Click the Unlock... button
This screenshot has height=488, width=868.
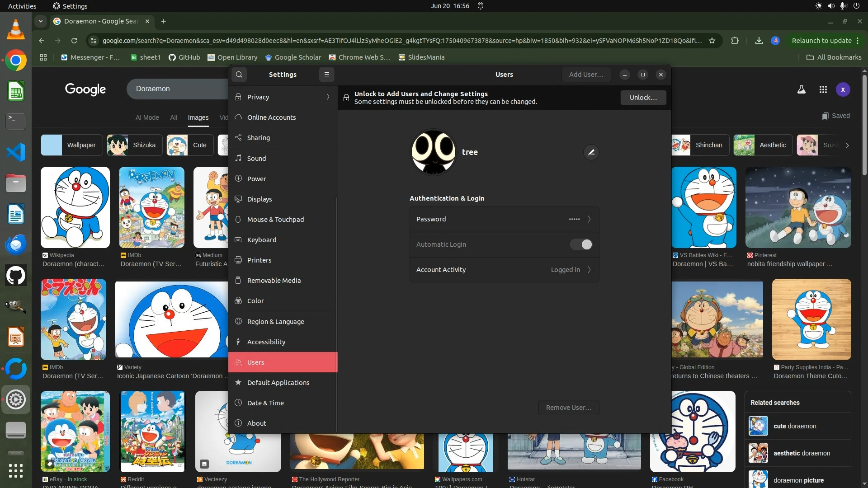[643, 98]
